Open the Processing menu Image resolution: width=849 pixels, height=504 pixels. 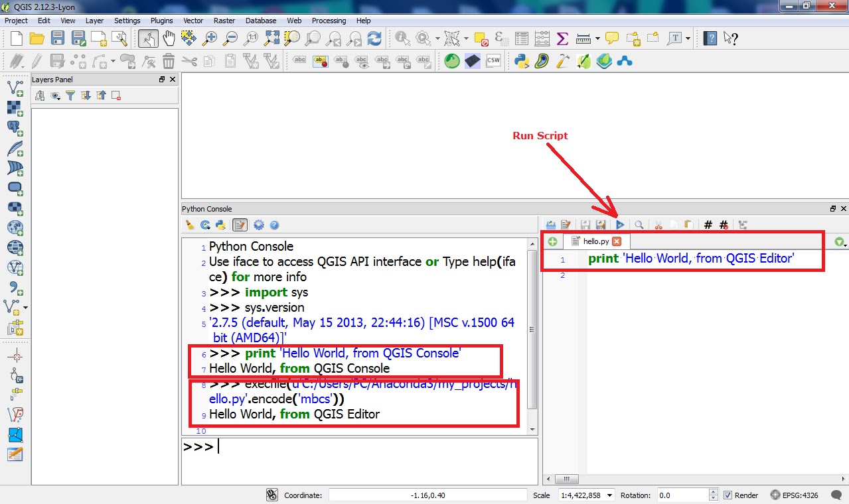[329, 21]
